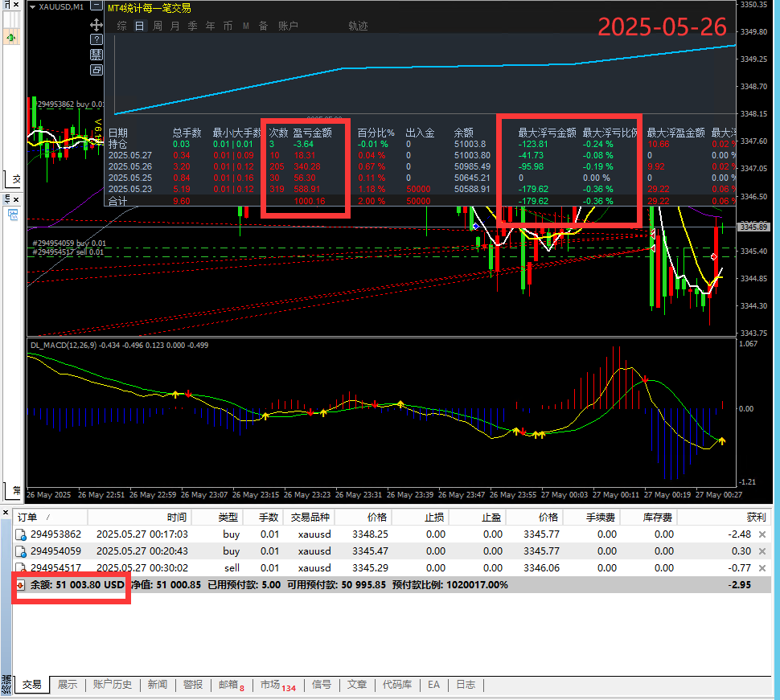Open the 信号 signals tab
Viewport: 780px width, 700px height.
click(322, 685)
